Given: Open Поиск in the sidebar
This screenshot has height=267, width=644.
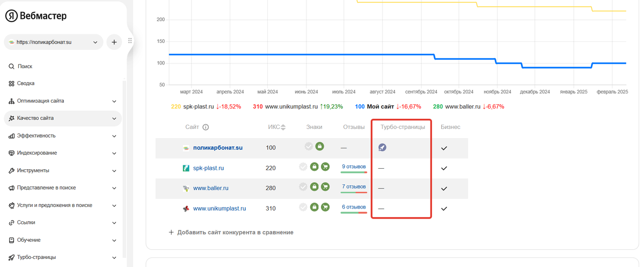Looking at the screenshot, I should tap(25, 66).
